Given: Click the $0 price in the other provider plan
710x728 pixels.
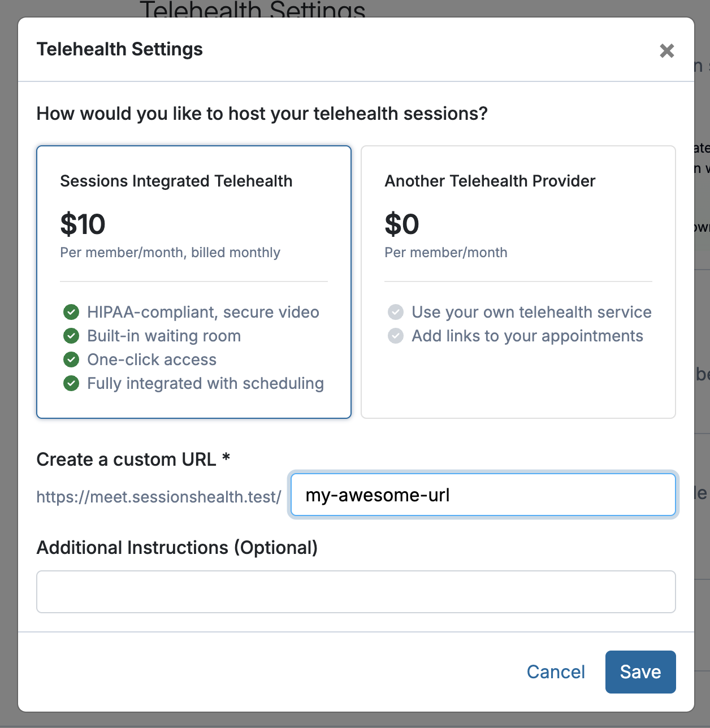Looking at the screenshot, I should (x=402, y=224).
